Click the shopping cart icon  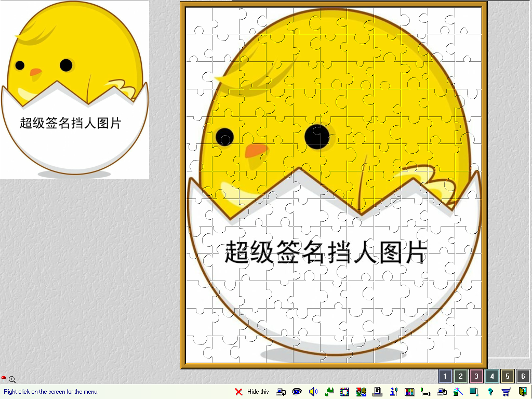506,392
